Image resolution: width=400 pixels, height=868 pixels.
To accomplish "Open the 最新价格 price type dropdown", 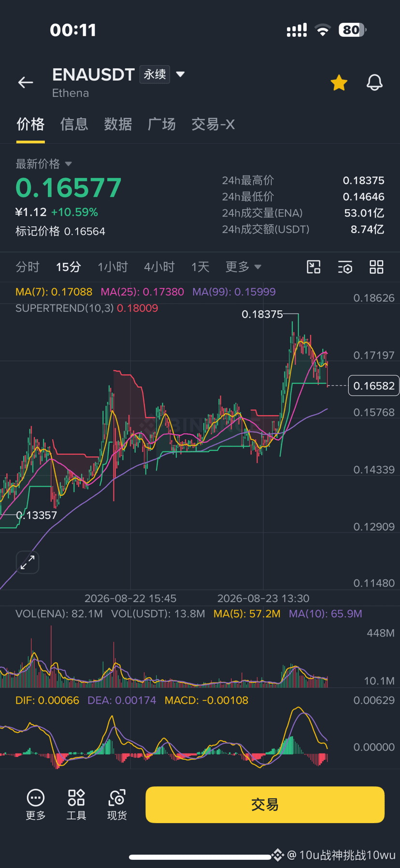I will coord(44,164).
